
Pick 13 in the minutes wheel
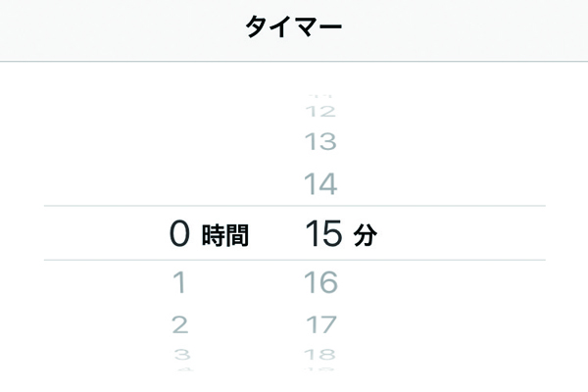(320, 143)
